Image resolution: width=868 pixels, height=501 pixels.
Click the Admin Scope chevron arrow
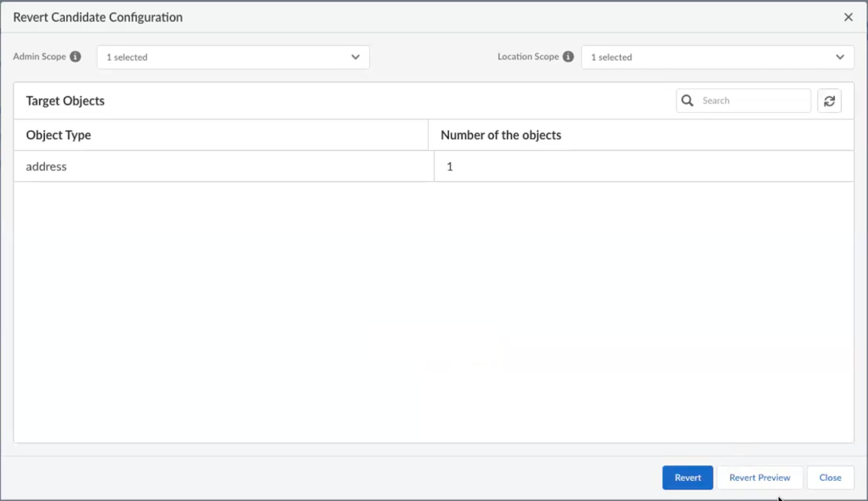coord(355,57)
